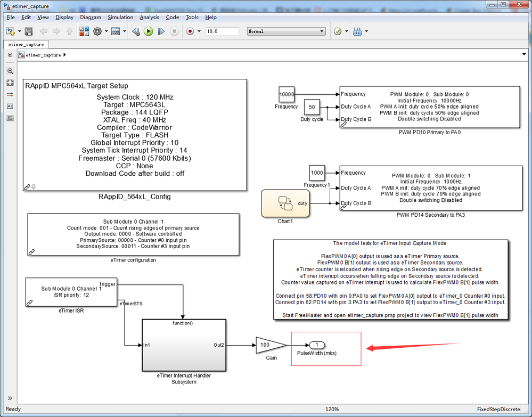Click the simulation stop time field
The width and height of the screenshot is (532, 417).
222,31
